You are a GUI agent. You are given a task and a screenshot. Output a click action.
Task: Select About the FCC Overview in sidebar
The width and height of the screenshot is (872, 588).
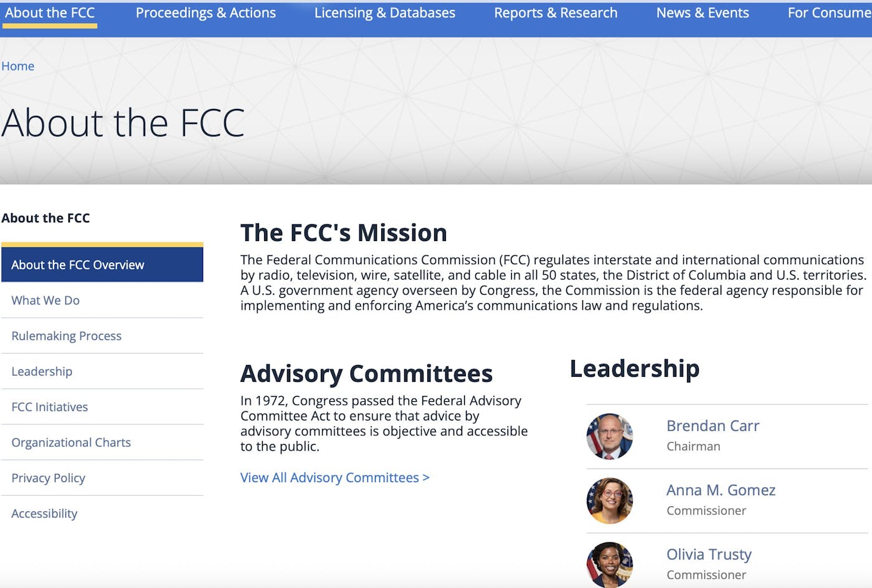click(x=77, y=264)
